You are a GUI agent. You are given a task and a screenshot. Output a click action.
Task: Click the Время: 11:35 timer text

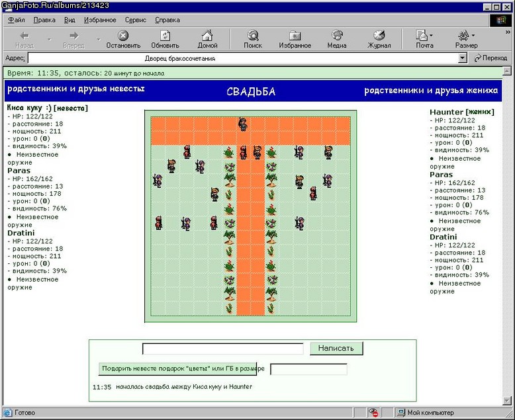86,73
